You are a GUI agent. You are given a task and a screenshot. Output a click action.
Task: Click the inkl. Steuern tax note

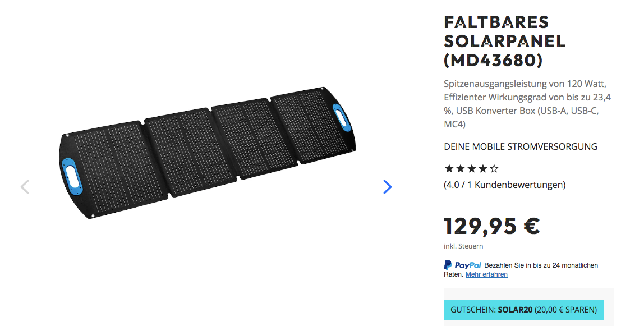tap(463, 246)
